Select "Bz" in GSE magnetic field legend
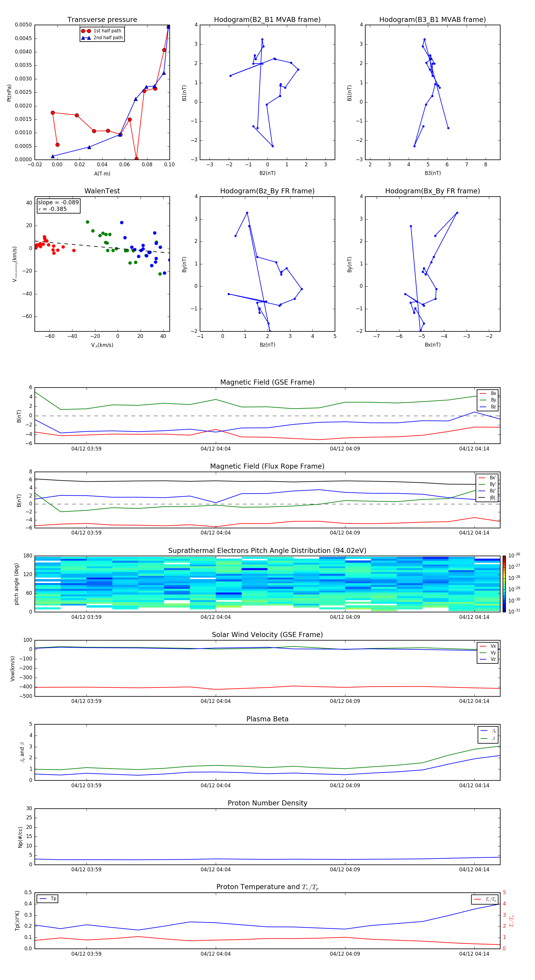Viewport: 535px width, 980px height. (x=488, y=407)
